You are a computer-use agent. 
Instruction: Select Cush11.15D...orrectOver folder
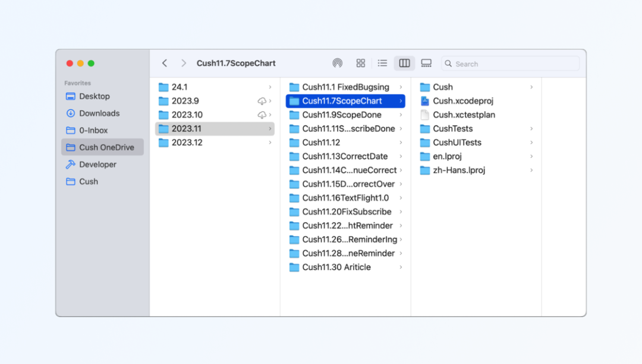[345, 185]
